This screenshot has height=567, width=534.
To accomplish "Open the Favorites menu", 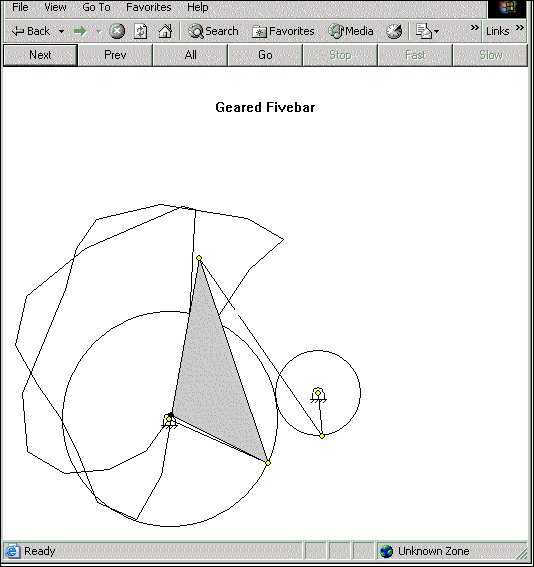I will 149,7.
